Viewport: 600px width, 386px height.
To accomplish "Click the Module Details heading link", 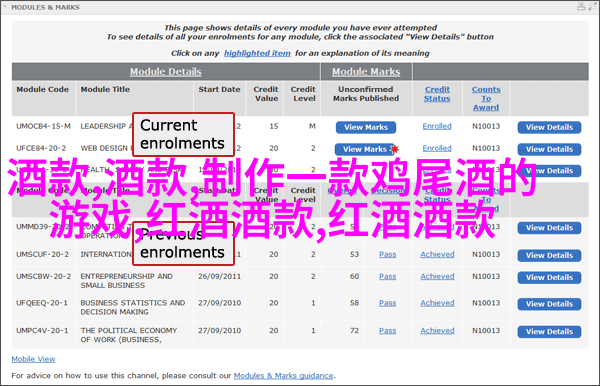I will click(x=165, y=72).
